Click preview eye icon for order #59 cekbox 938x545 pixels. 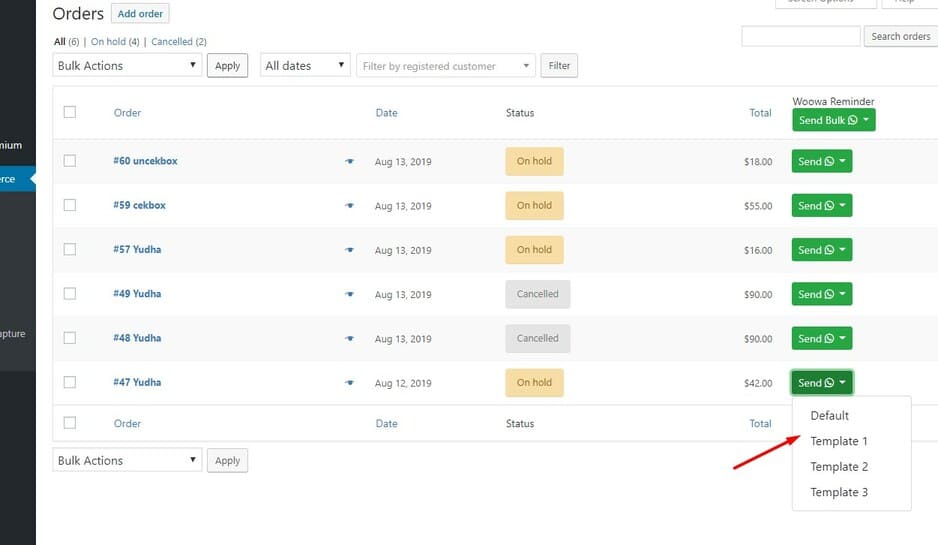point(350,206)
